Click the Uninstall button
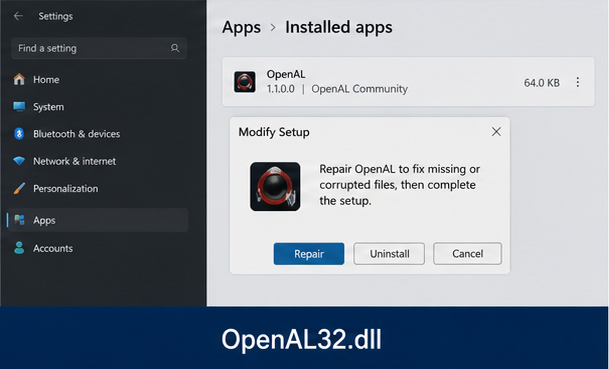Image resolution: width=609 pixels, height=369 pixels. click(x=389, y=254)
